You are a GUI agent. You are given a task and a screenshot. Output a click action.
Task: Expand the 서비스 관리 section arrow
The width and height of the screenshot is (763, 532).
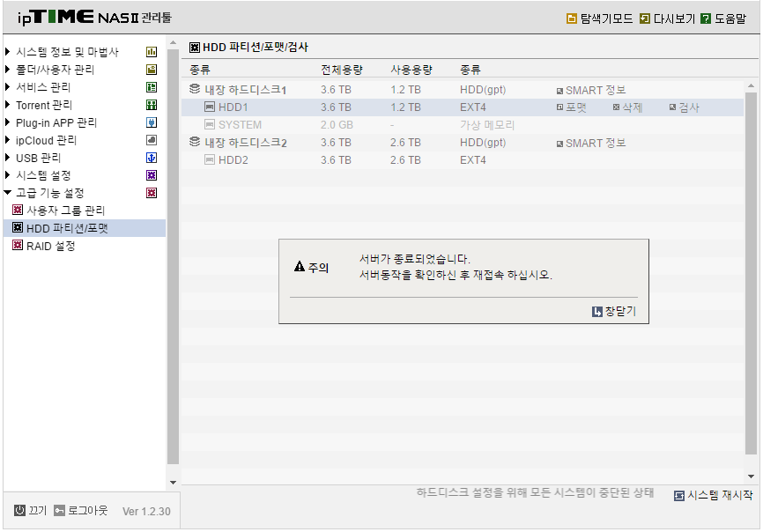tap(7, 87)
